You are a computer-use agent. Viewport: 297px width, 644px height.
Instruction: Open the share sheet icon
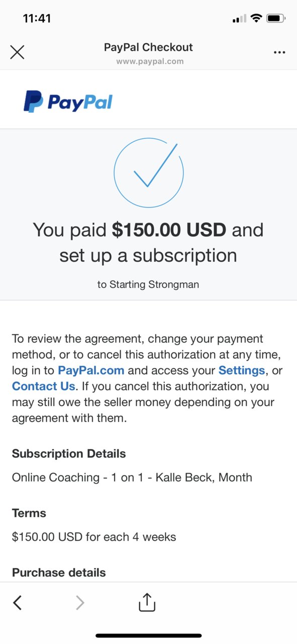[147, 602]
